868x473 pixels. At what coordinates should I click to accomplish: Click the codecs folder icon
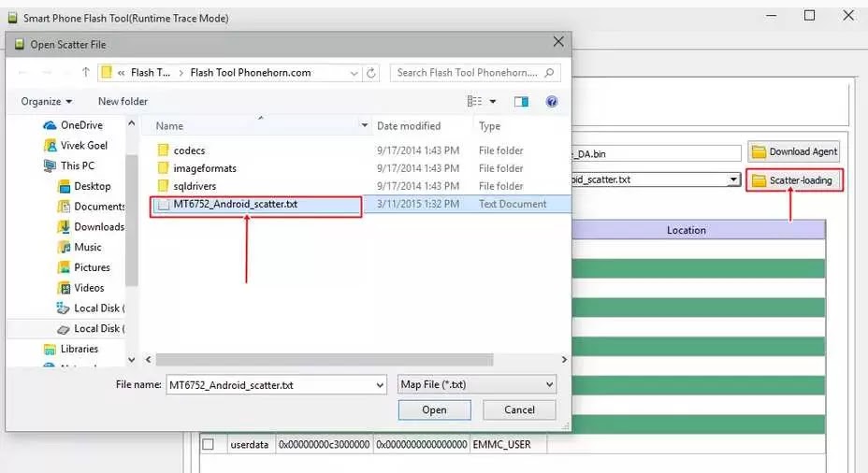pos(163,150)
